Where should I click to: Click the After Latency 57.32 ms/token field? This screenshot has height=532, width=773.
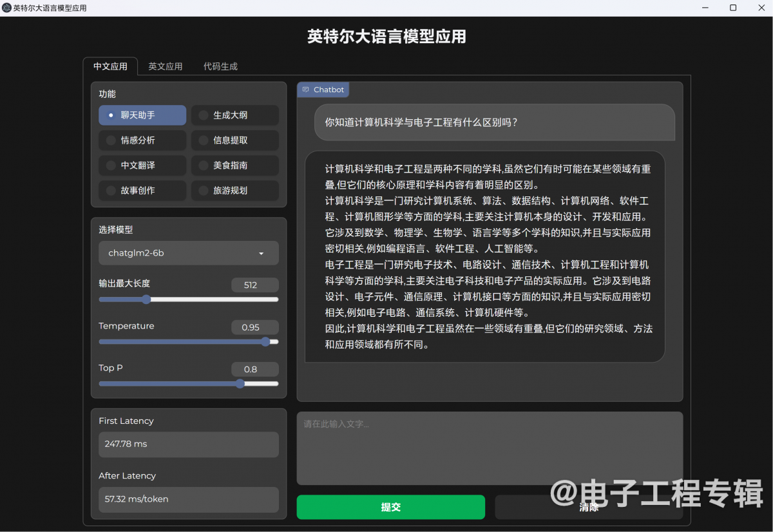click(x=189, y=499)
